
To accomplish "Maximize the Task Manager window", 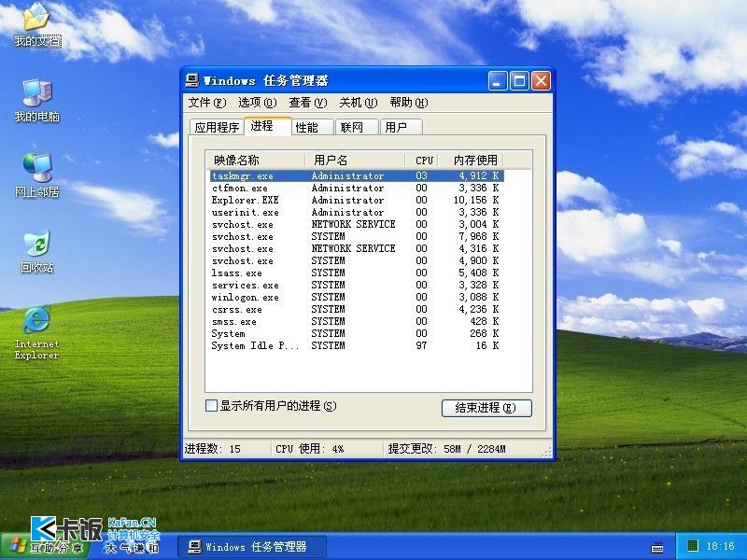I will [x=519, y=81].
